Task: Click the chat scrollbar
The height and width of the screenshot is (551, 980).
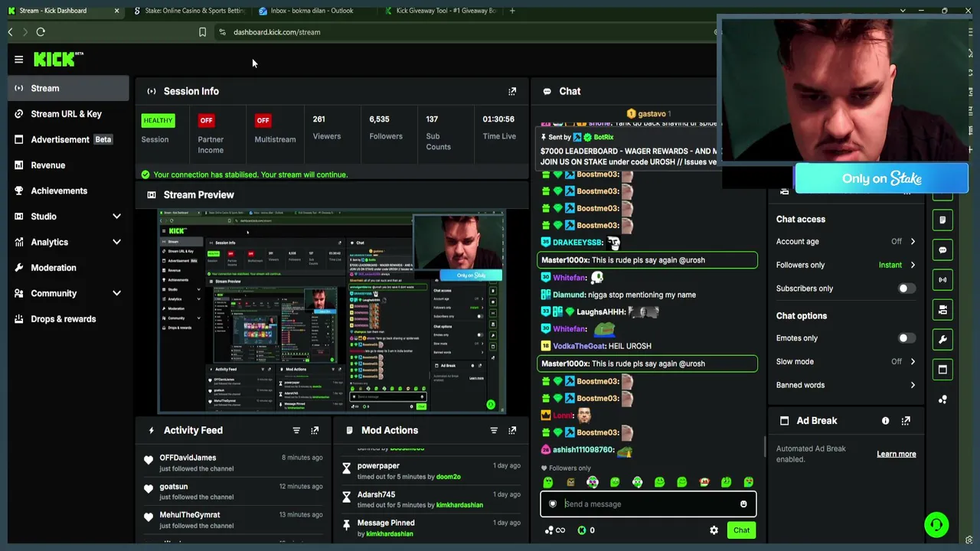Action: click(764, 445)
